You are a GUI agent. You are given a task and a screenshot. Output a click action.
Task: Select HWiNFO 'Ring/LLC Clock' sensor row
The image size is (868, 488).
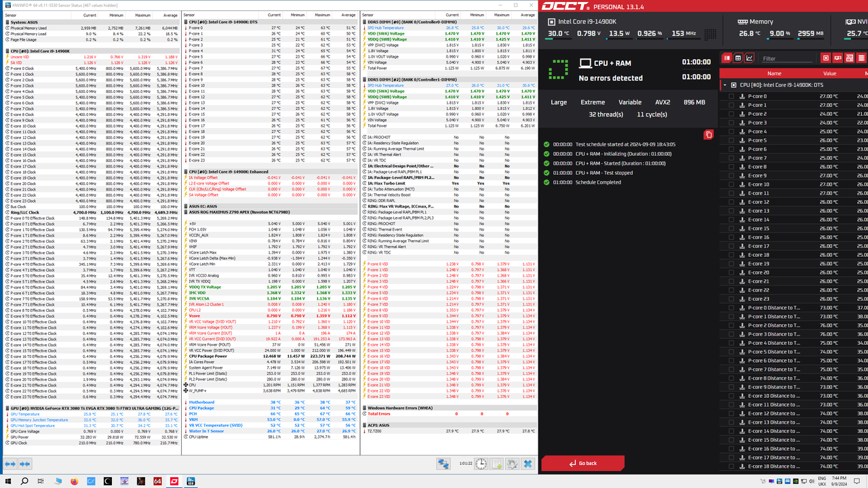92,212
